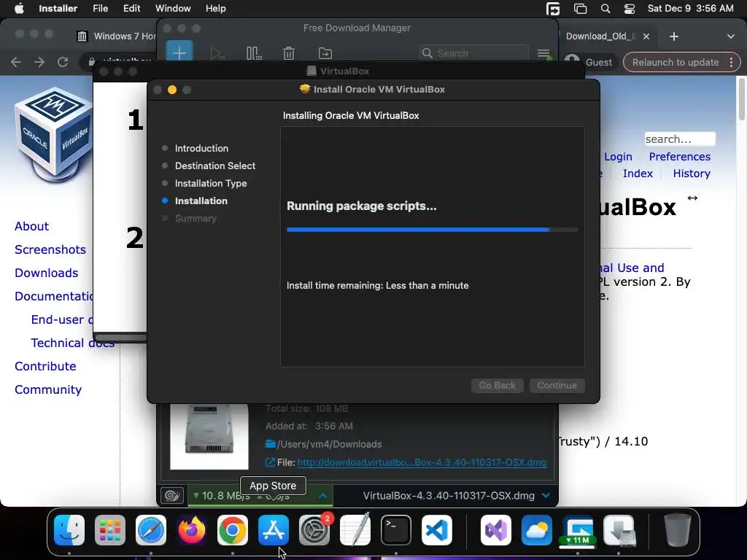747x560 pixels.
Task: Click the date and time in menu bar
Action: [690, 9]
